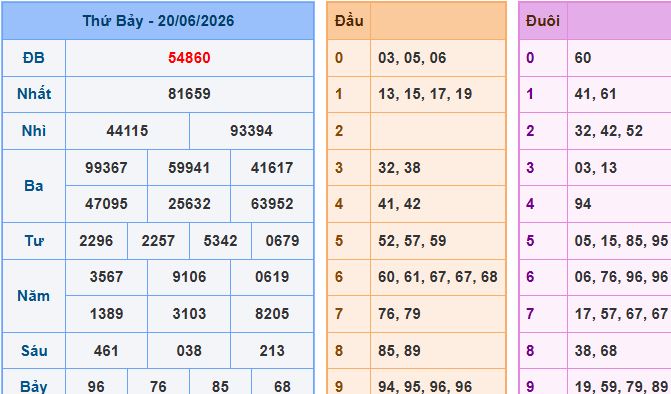This screenshot has height=394, width=671.
Task: Click the digit 5 in the Đuôi table
Action: (x=530, y=241)
